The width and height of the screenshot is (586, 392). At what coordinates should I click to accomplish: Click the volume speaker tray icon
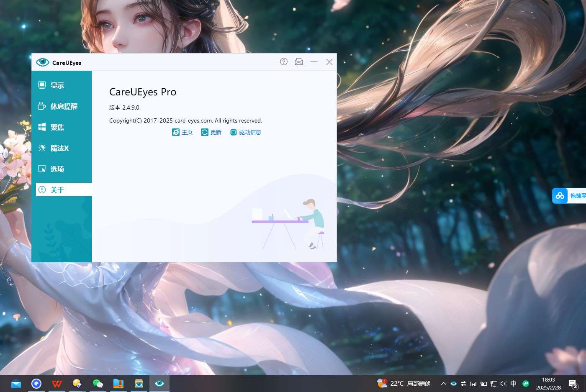(x=504, y=384)
